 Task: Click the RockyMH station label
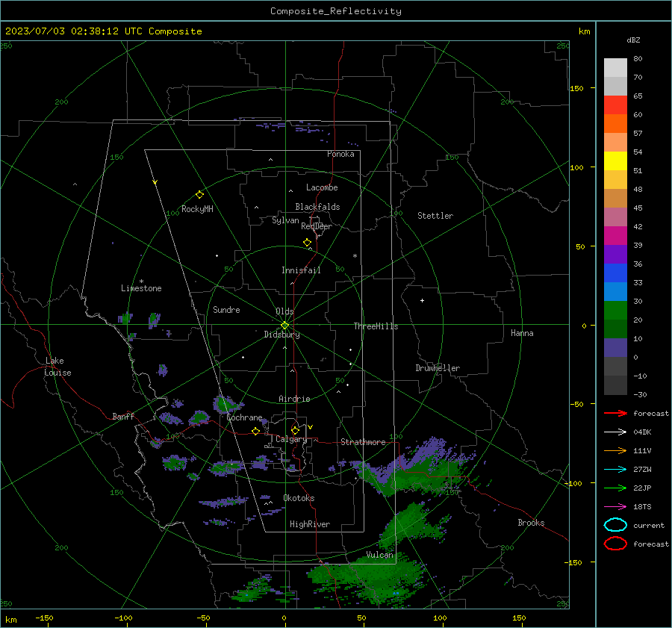pyautogui.click(x=197, y=209)
